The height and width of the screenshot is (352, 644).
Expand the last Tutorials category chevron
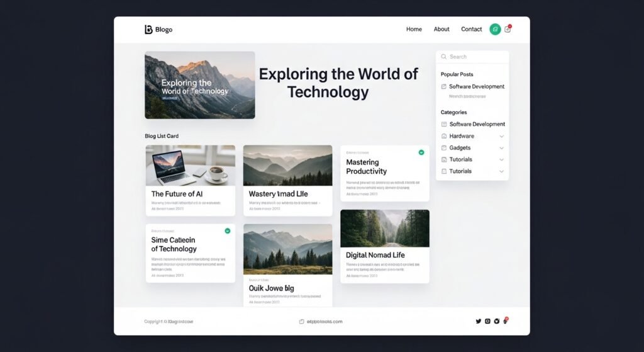pos(501,171)
